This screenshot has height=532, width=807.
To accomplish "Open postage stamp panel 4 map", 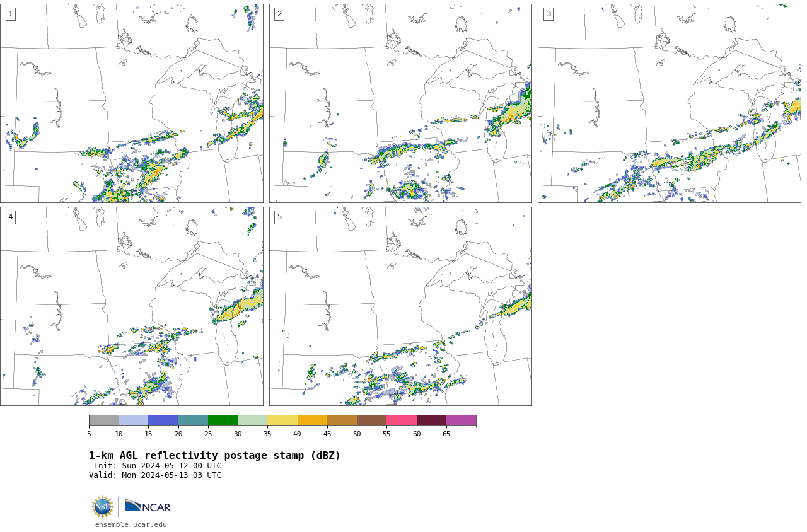I will pos(131,306).
